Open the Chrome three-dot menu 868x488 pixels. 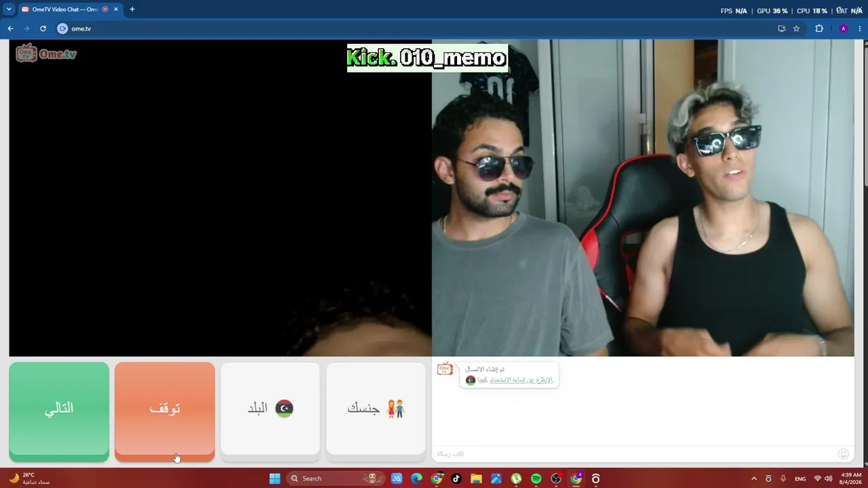click(x=860, y=28)
